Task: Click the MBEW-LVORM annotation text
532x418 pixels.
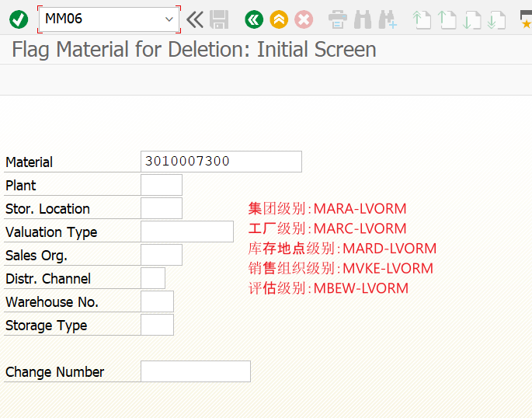Action: click(x=328, y=288)
